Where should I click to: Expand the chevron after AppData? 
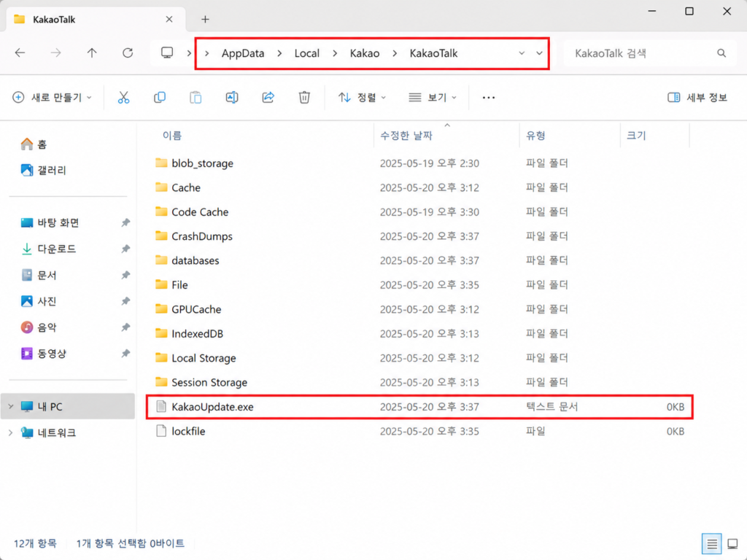coord(279,53)
